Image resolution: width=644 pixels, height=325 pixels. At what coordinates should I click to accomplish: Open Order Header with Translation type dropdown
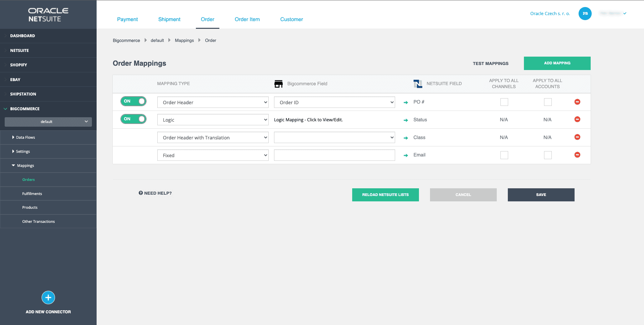213,137
